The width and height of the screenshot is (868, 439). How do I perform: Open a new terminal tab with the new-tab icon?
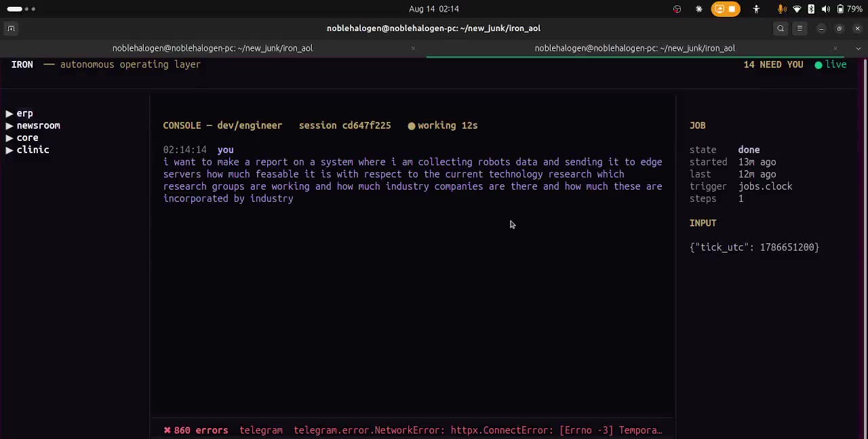click(x=11, y=28)
